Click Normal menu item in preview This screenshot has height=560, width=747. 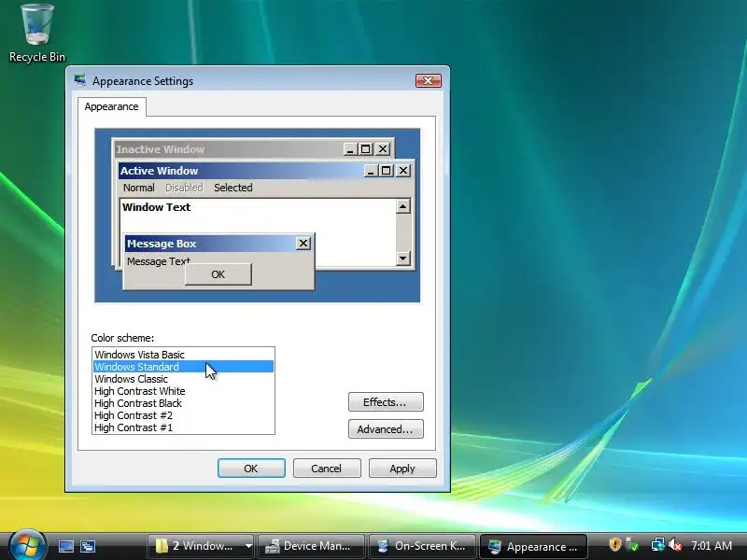tap(138, 188)
